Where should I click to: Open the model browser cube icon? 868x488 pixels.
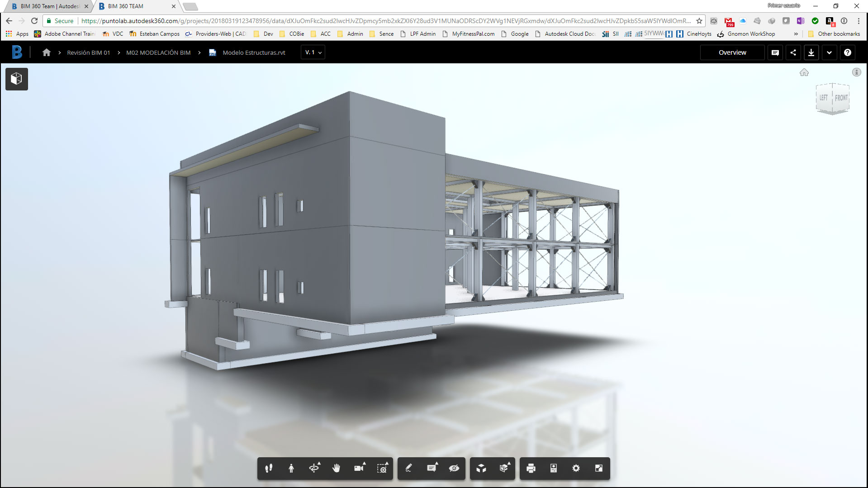click(x=17, y=79)
